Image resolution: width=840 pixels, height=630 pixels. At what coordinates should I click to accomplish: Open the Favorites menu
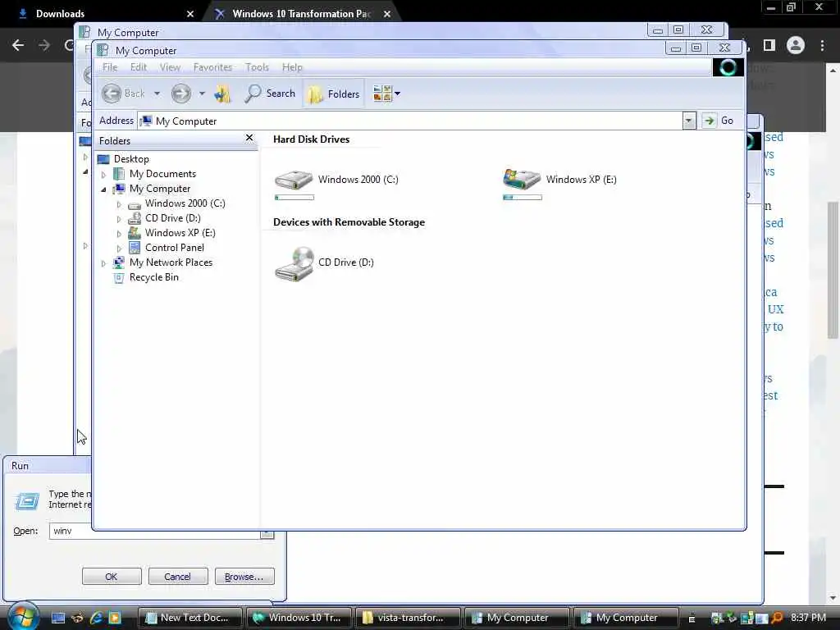point(212,67)
